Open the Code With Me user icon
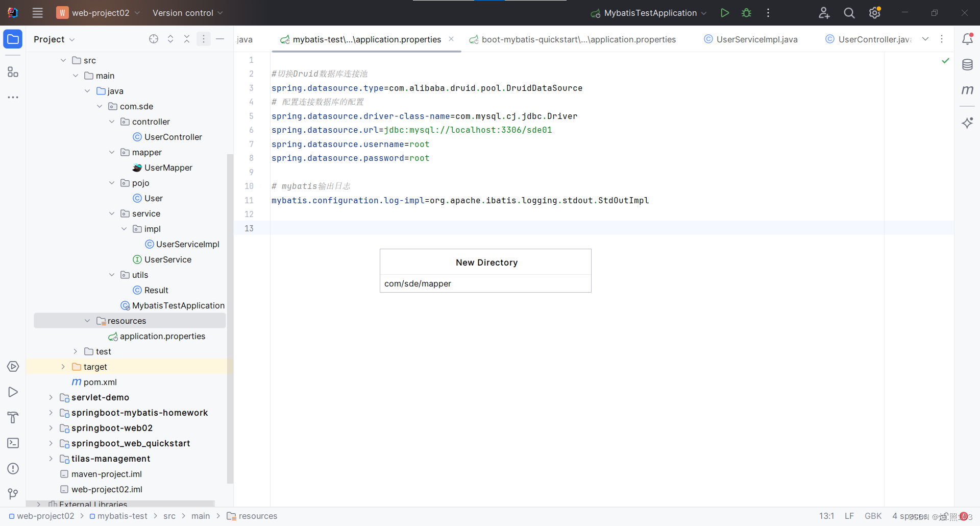This screenshot has height=526, width=980. click(x=824, y=13)
